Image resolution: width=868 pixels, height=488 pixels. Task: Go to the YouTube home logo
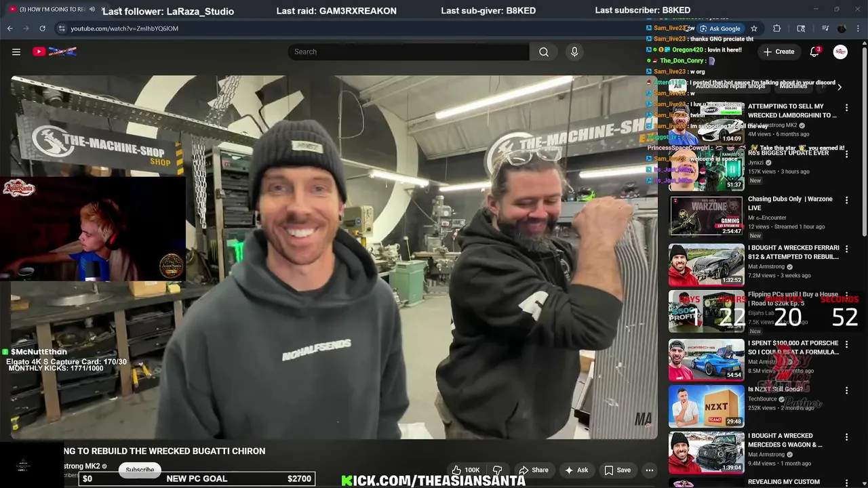point(54,52)
